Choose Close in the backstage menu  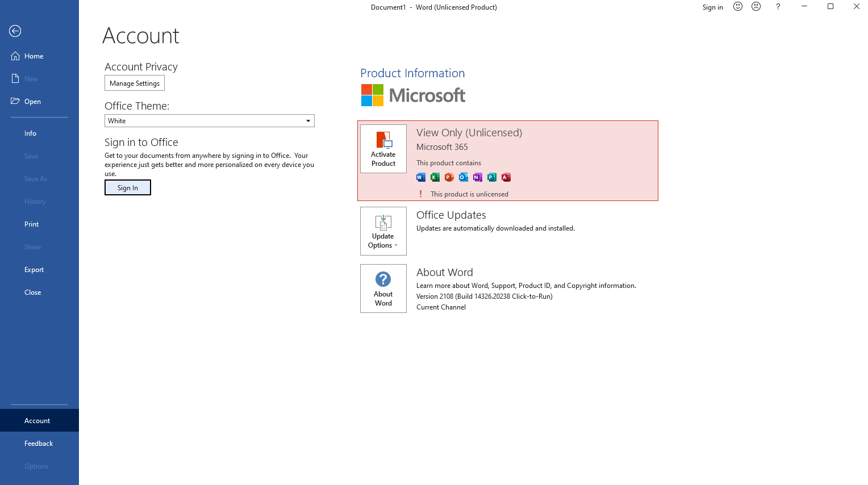click(39, 292)
